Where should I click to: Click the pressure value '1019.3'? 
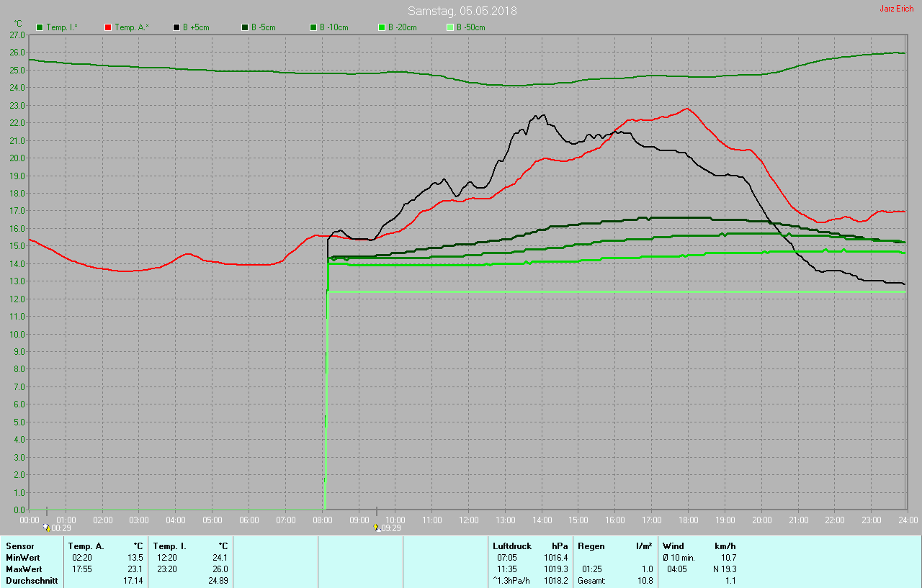555,569
